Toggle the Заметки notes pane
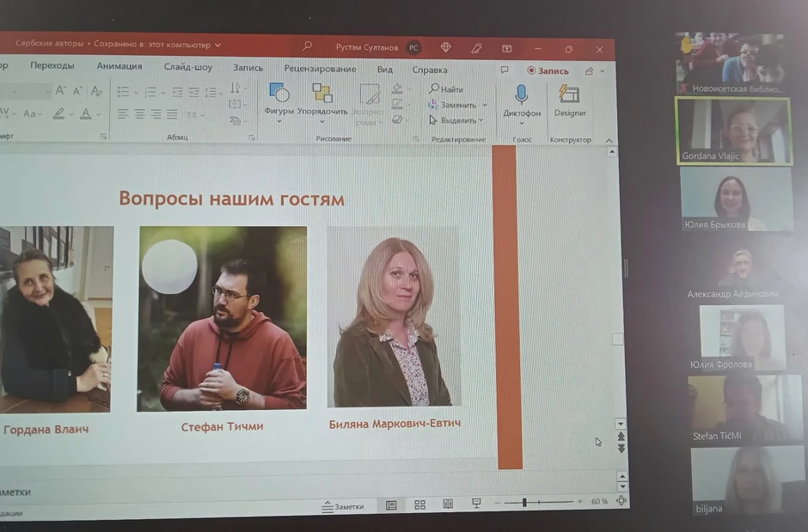This screenshot has width=808, height=532. click(342, 506)
